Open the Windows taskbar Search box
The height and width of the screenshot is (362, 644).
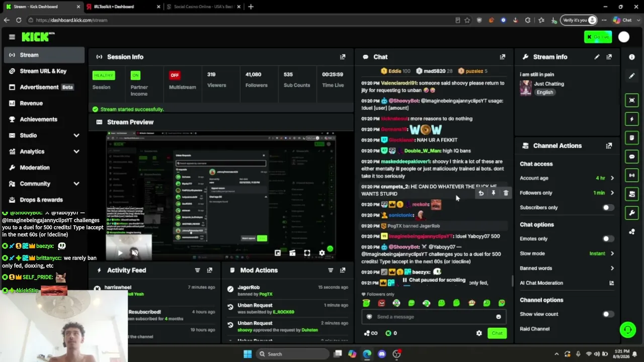294,354
